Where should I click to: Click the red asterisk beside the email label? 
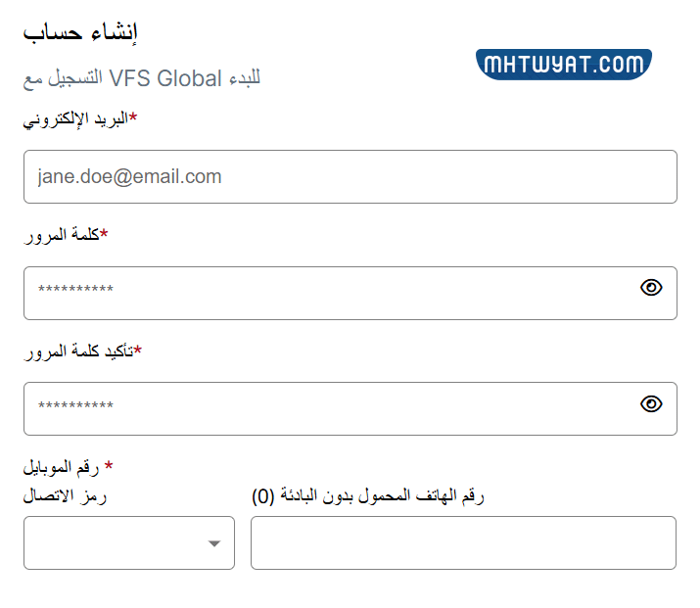[133, 118]
